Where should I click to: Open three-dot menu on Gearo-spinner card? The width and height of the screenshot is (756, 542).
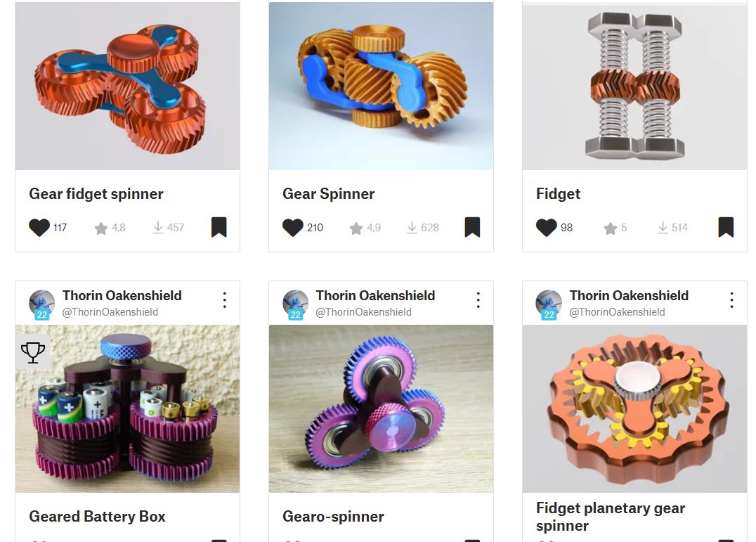(478, 300)
